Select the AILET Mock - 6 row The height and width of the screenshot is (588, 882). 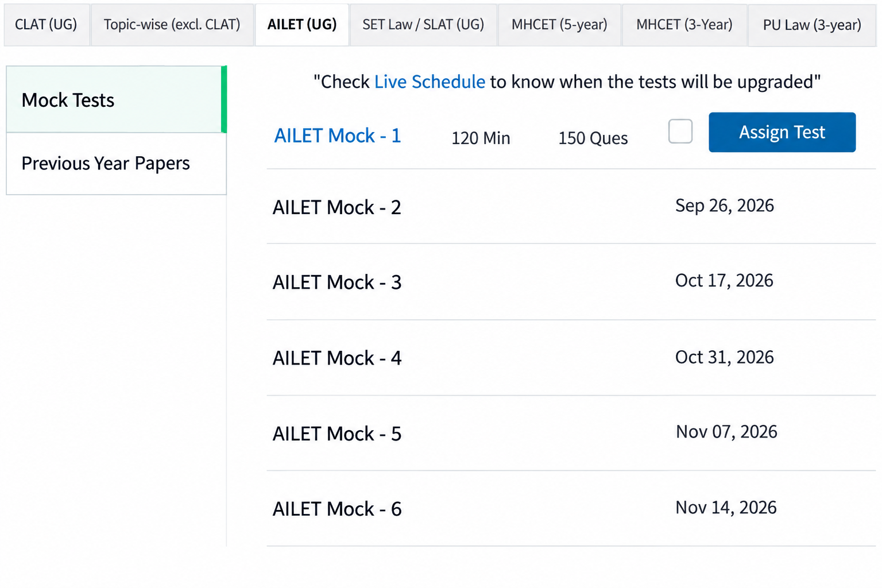tap(571, 509)
